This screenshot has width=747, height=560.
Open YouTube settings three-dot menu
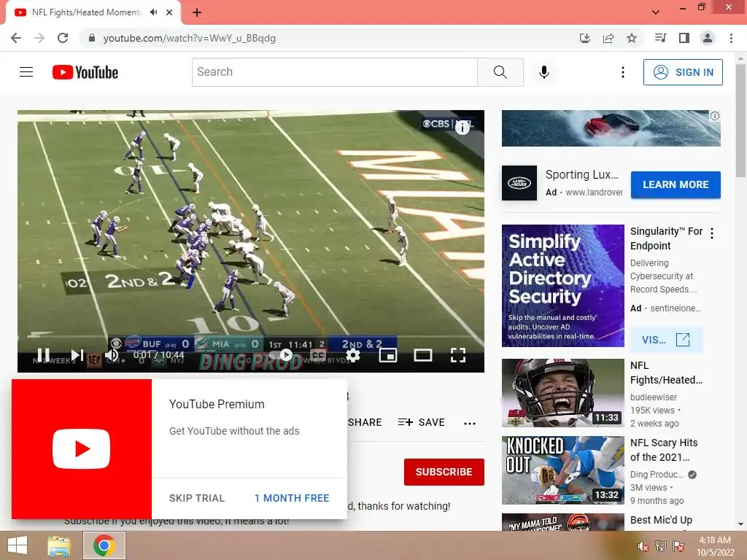[x=623, y=72]
